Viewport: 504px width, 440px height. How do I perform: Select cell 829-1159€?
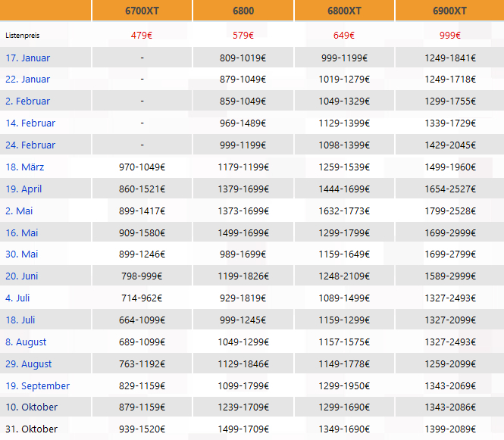click(x=142, y=385)
